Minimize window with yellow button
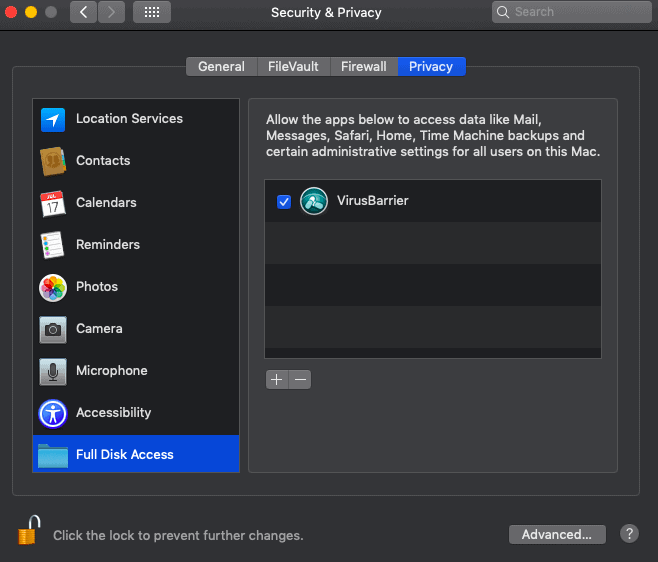Image resolution: width=658 pixels, height=562 pixels. pos(31,12)
